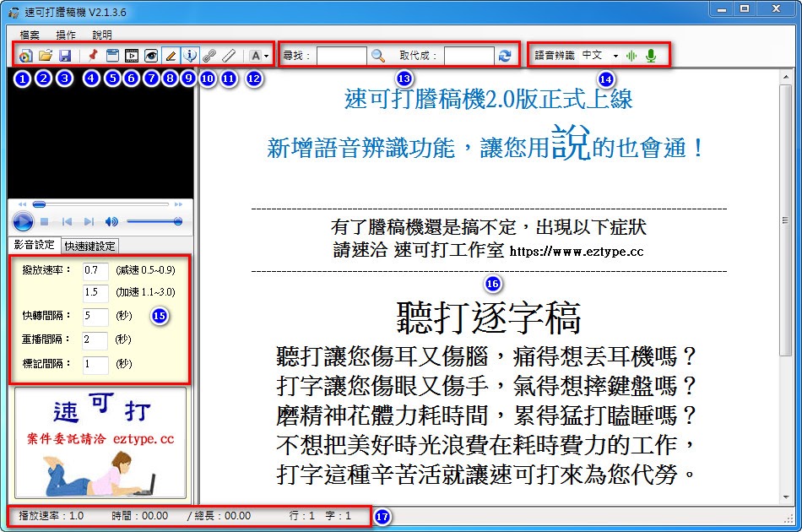Click the Stop playback button
Viewport: 802px width, 532px height.
point(44,221)
